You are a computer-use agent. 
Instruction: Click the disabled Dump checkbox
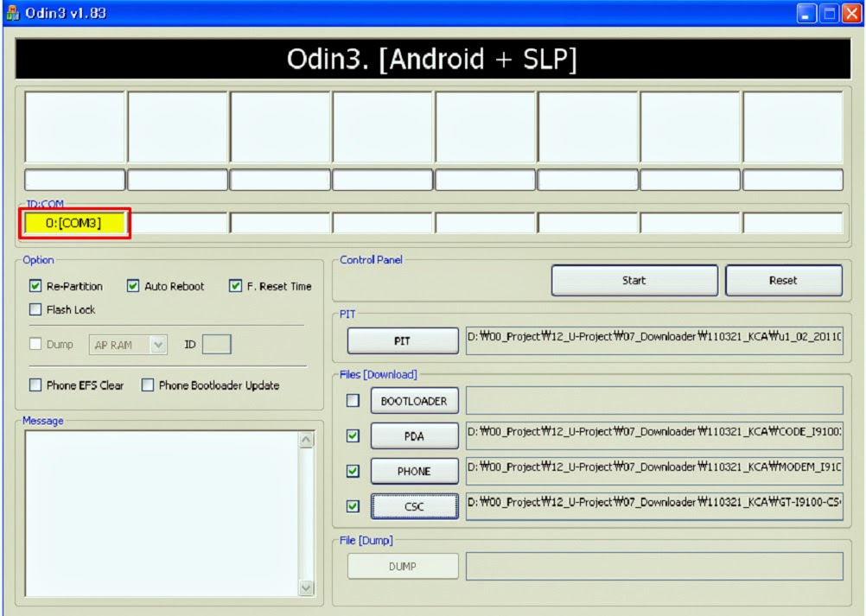point(35,344)
